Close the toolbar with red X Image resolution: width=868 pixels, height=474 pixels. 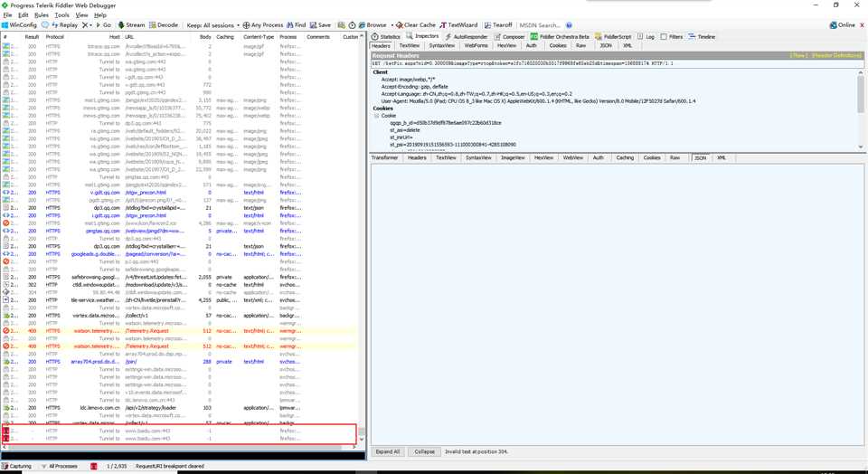[862, 25]
